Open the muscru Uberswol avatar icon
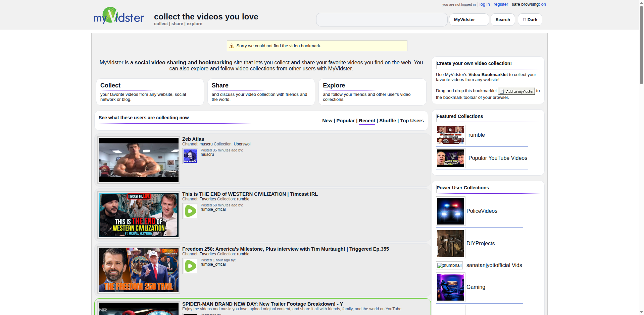Screen dimensions: 644x315 (x=190, y=156)
